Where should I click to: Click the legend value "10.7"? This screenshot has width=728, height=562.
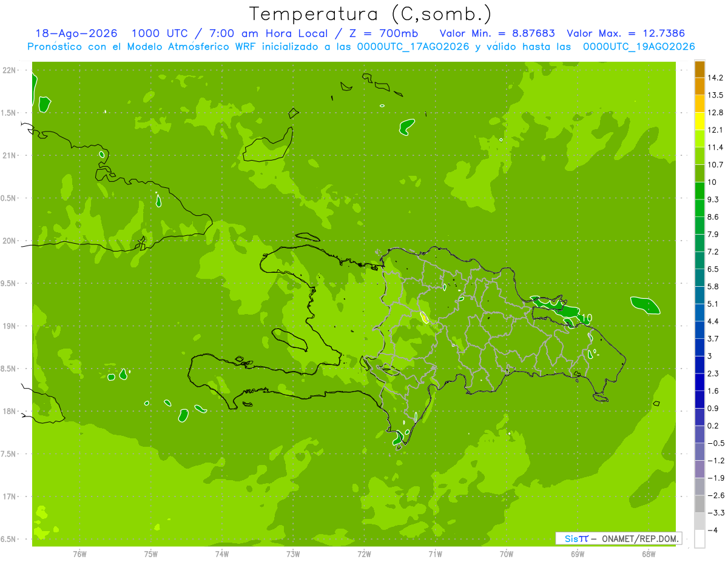pyautogui.click(x=715, y=164)
